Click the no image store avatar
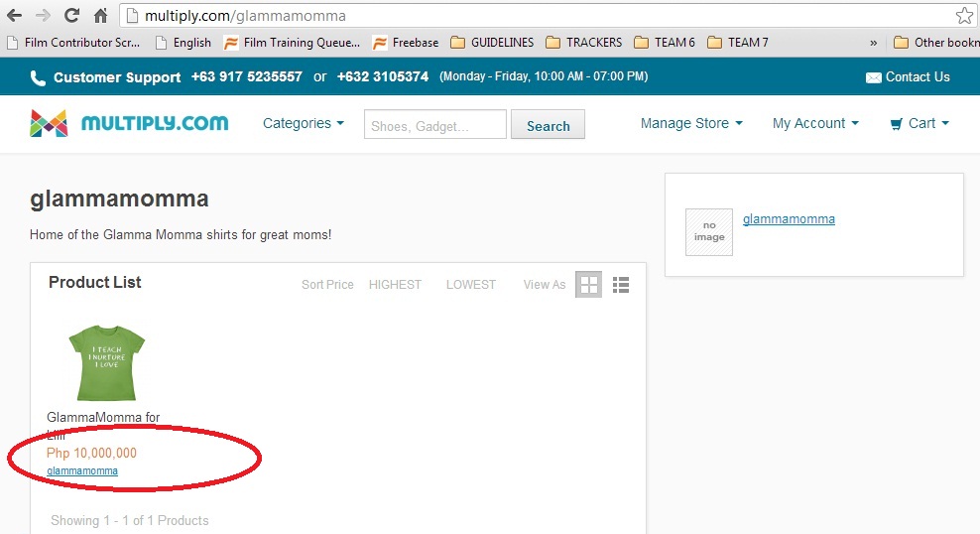This screenshot has height=534, width=980. tap(709, 232)
